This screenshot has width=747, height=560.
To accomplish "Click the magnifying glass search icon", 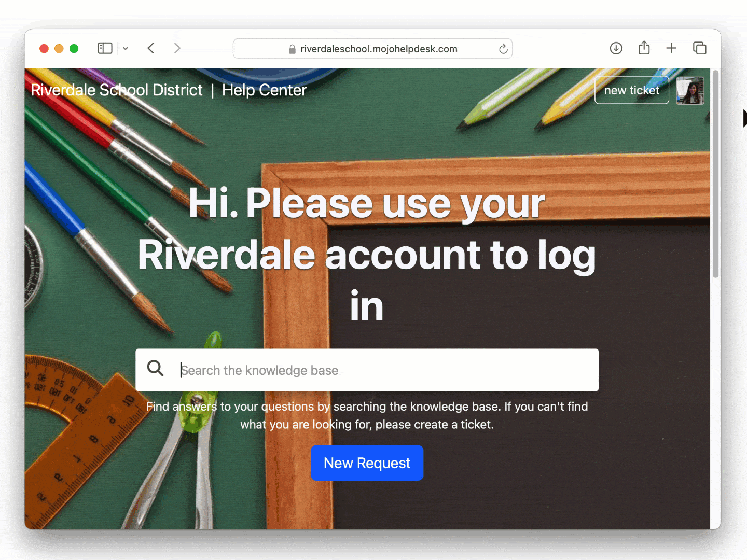I will [x=155, y=368].
